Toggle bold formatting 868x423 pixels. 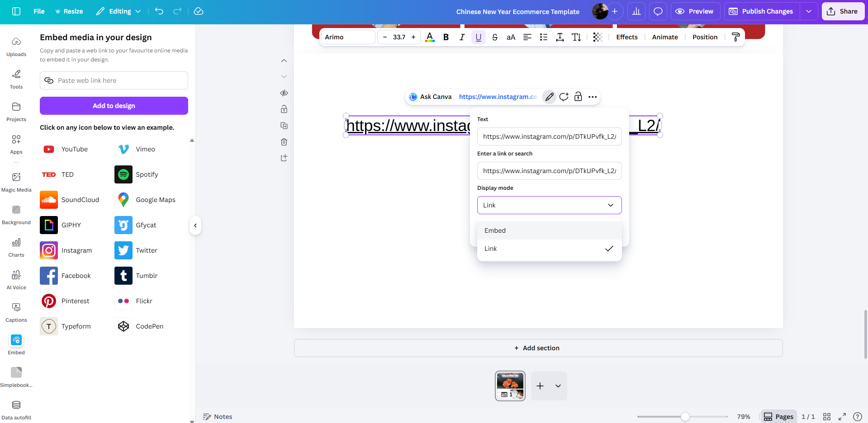[x=446, y=37]
